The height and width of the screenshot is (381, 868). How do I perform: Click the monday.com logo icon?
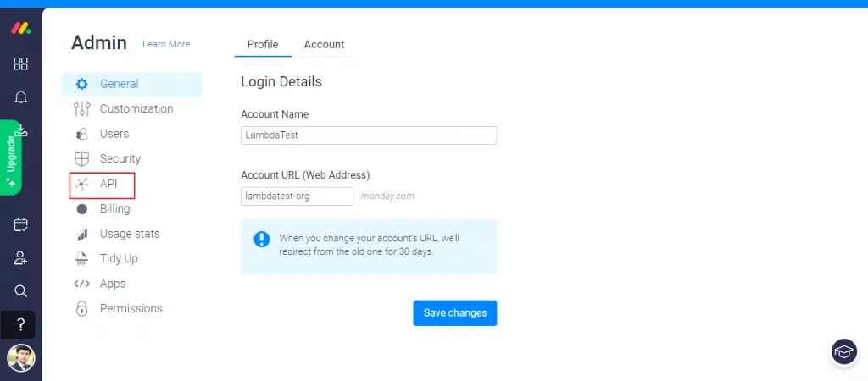point(21,28)
